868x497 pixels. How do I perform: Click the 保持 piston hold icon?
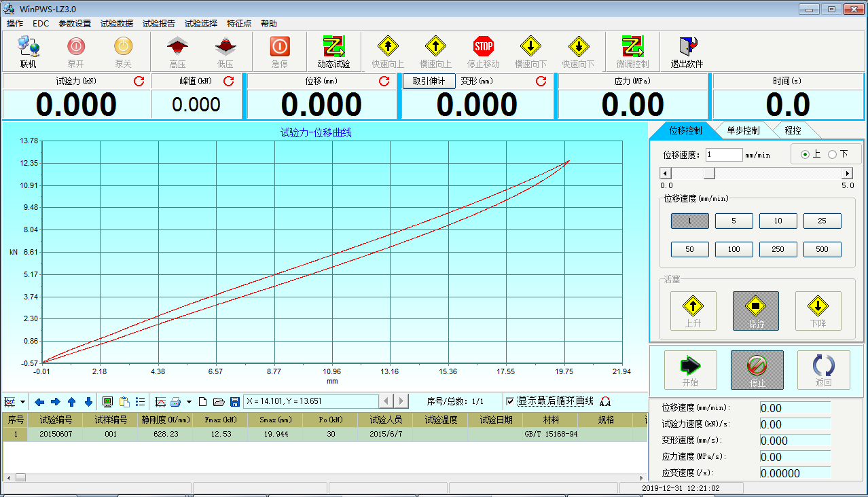tap(756, 310)
